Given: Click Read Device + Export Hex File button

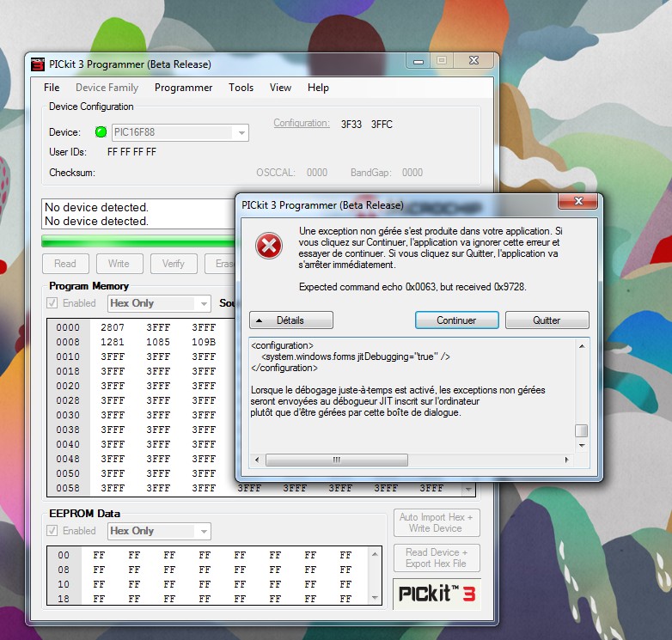Looking at the screenshot, I should tap(437, 558).
